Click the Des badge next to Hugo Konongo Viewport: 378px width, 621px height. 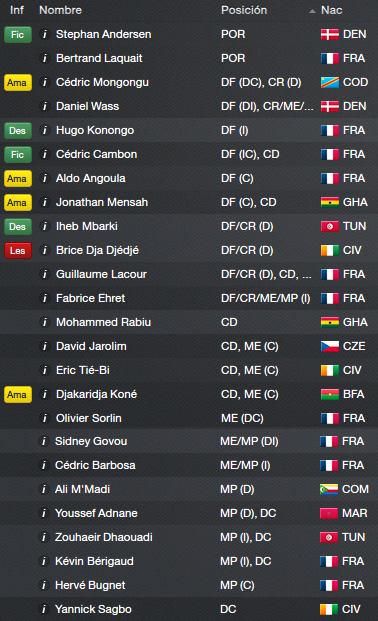(18, 131)
